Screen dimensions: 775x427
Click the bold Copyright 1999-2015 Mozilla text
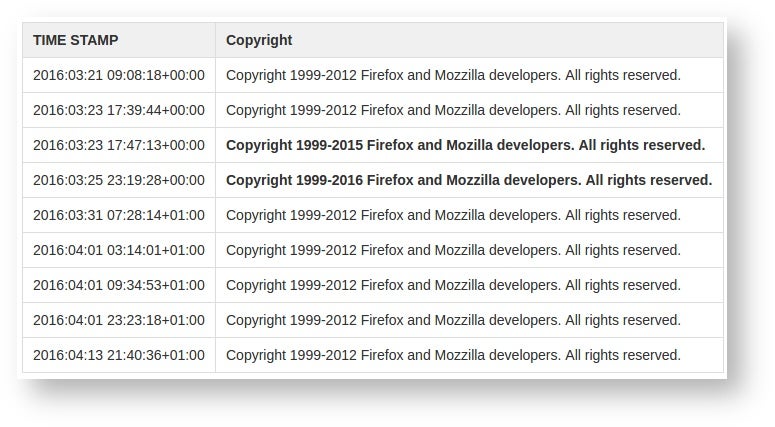click(466, 145)
